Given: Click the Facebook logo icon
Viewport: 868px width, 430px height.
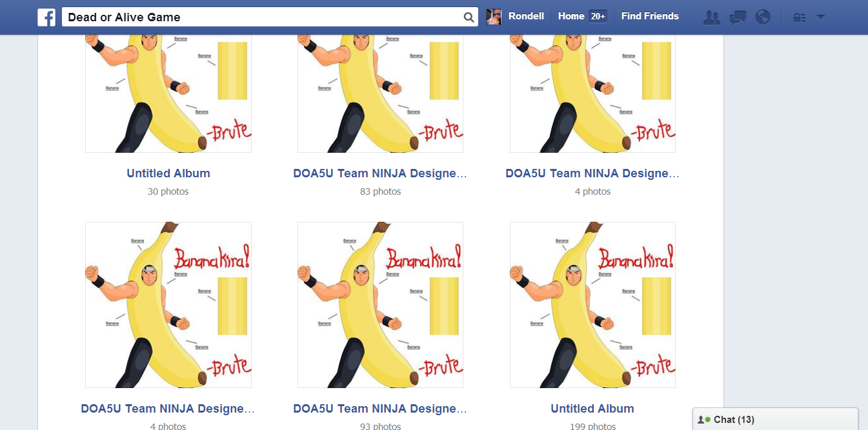Looking at the screenshot, I should tap(46, 17).
